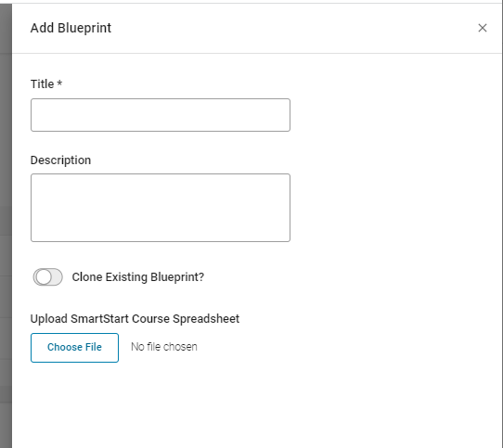This screenshot has width=503, height=448.
Task: Click the blank area below Choose File
Action: (257, 405)
